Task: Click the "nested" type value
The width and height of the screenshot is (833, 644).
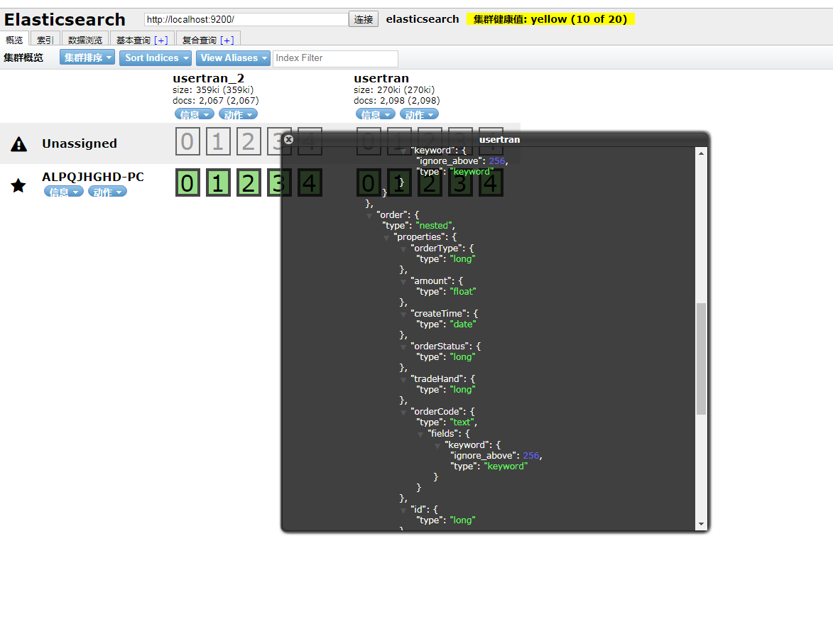Action: point(434,226)
